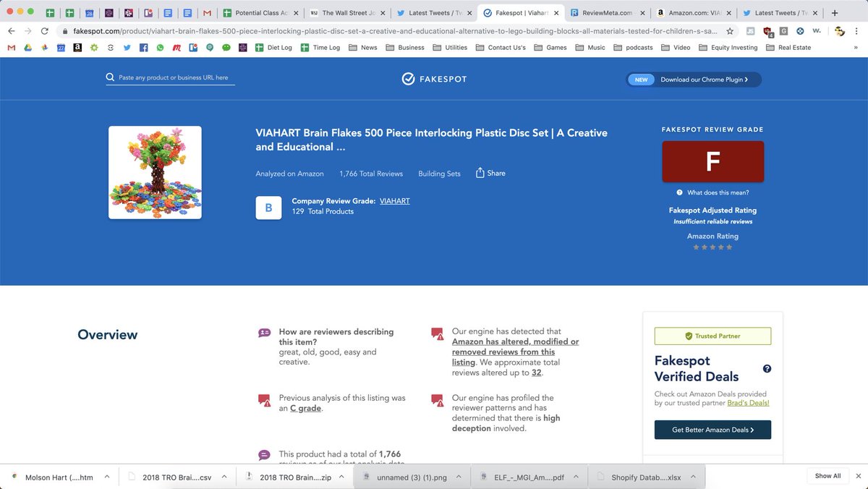
Task: Switch to the Potential Class Ac tab
Action: coord(261,13)
